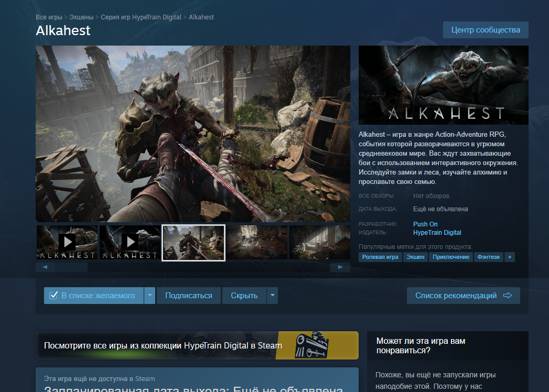This screenshot has height=392, width=549.
Task: Go to 'Все игры' breadcrumb
Action: [49, 17]
